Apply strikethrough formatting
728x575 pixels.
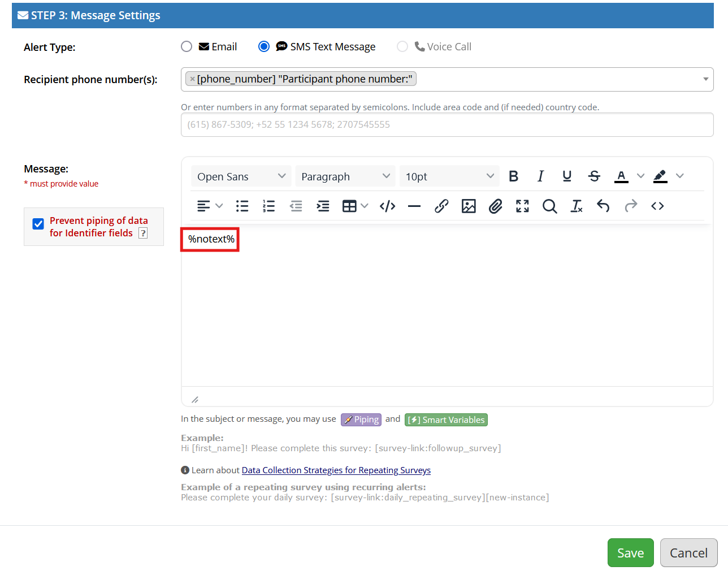[x=594, y=176]
